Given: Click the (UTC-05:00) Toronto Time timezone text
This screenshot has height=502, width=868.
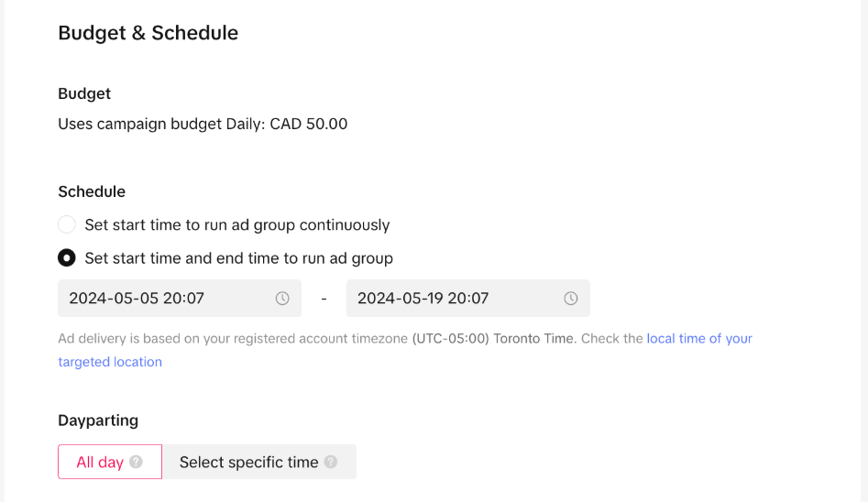Looking at the screenshot, I should [493, 338].
